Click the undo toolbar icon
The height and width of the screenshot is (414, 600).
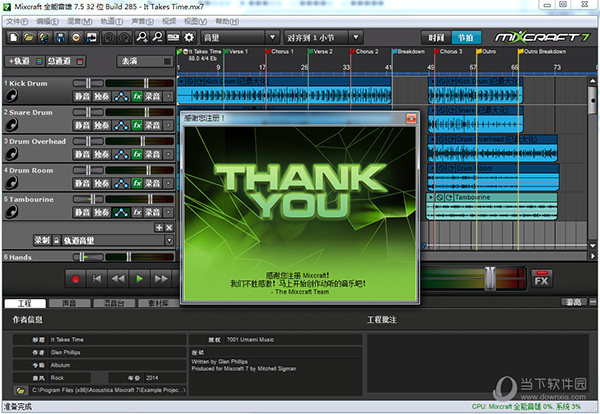point(109,37)
